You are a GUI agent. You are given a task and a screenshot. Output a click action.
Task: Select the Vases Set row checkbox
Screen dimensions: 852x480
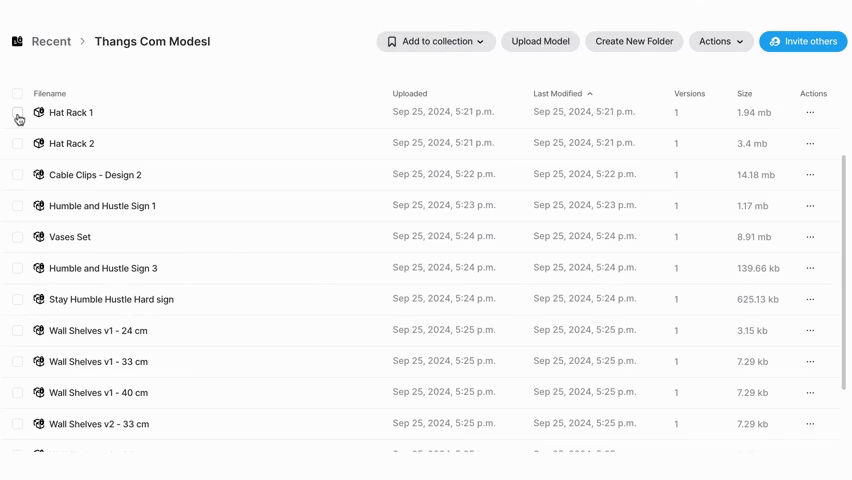click(x=17, y=237)
